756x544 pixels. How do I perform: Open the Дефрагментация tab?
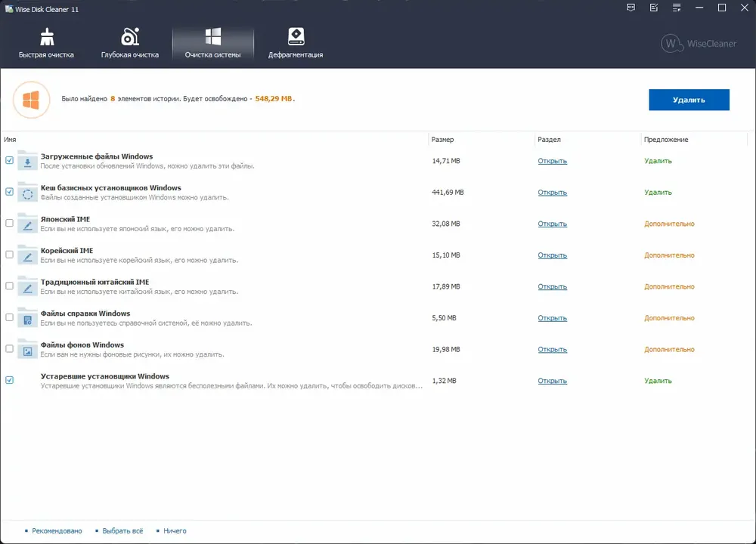click(296, 43)
